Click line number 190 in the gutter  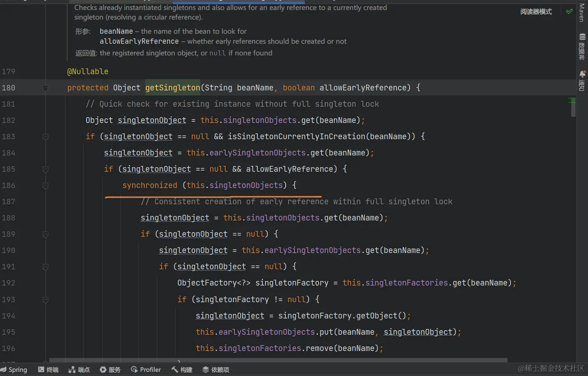[x=8, y=251]
